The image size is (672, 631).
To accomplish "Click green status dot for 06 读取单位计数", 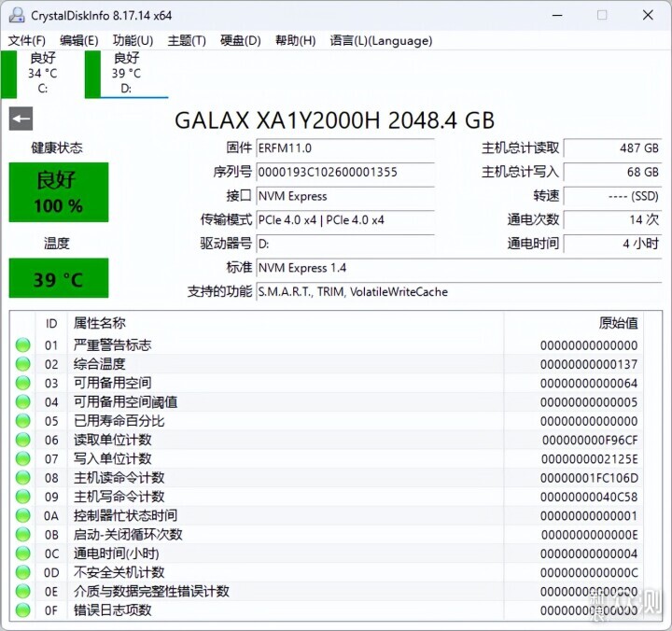I will tap(22, 440).
